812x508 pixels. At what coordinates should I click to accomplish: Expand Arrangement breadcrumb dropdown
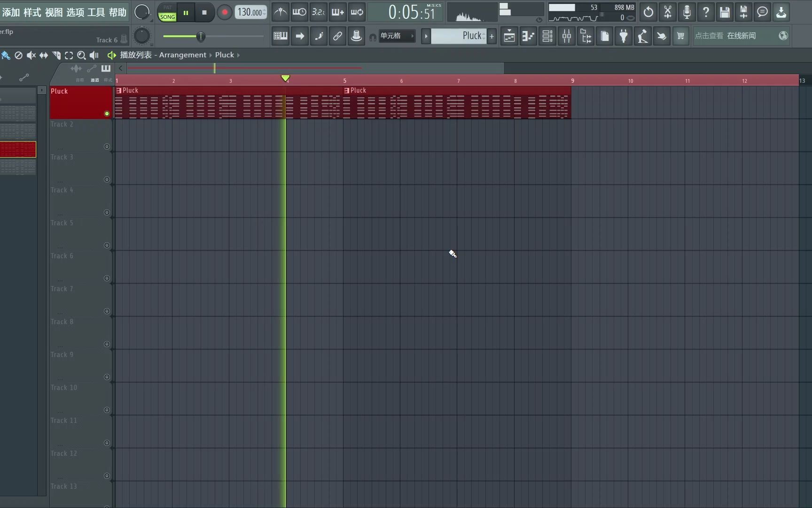[211, 55]
